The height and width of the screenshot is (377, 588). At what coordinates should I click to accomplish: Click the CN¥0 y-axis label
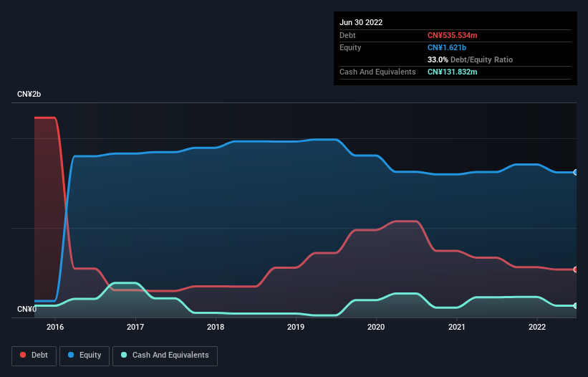27,309
